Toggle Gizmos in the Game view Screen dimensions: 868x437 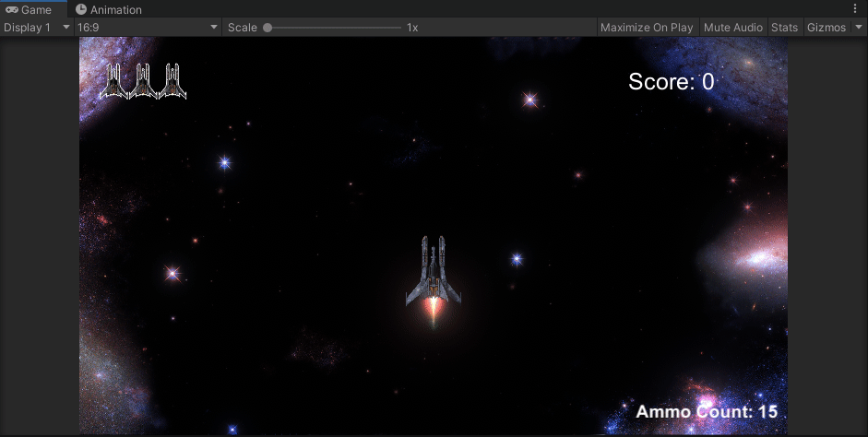click(826, 27)
